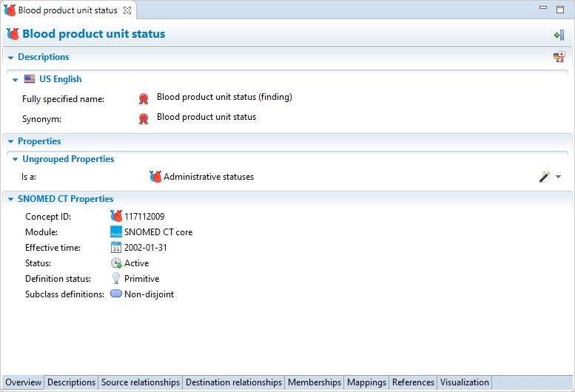The image size is (575, 392).
Task: Open the Visualization tab
Action: click(464, 382)
